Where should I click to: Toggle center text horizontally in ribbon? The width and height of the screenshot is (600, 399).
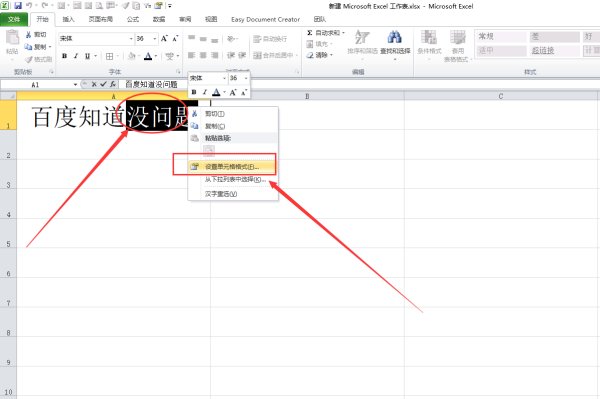click(203, 55)
